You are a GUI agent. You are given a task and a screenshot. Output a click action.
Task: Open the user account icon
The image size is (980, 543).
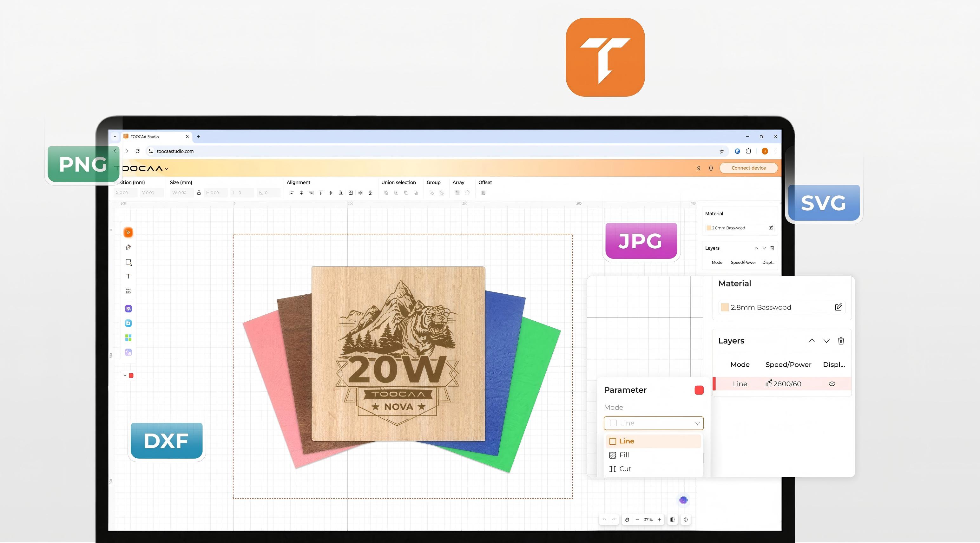tap(699, 168)
